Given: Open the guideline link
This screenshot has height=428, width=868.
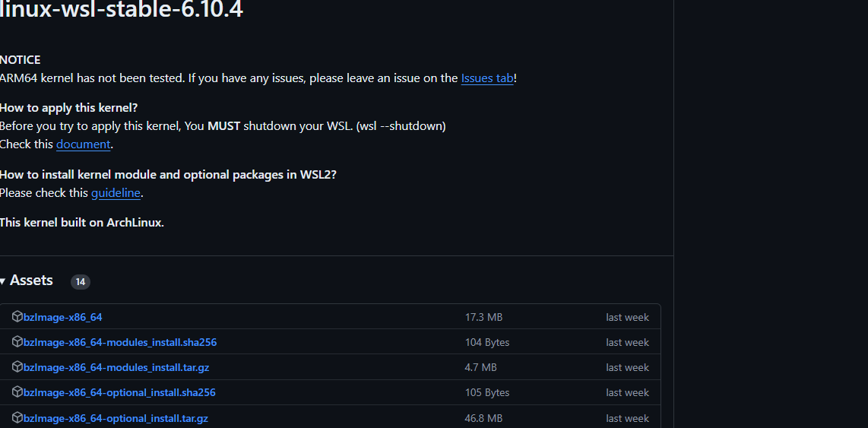Looking at the screenshot, I should pyautogui.click(x=116, y=192).
